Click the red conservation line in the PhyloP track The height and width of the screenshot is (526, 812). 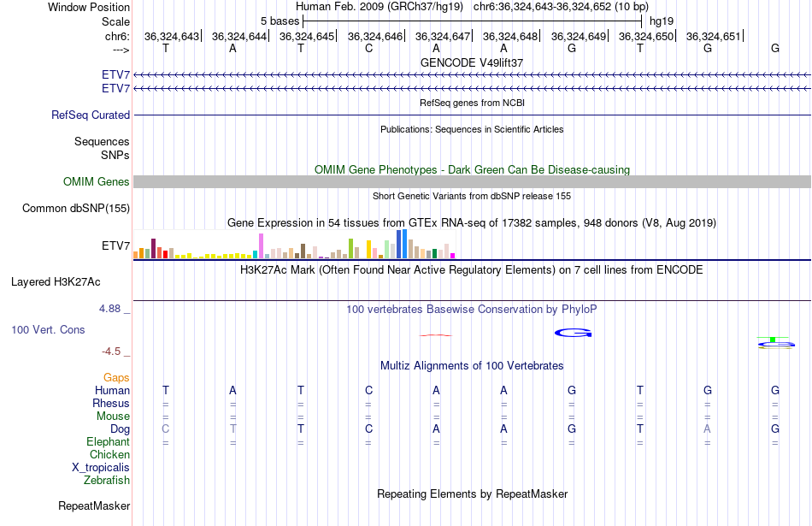pyautogui.click(x=436, y=335)
